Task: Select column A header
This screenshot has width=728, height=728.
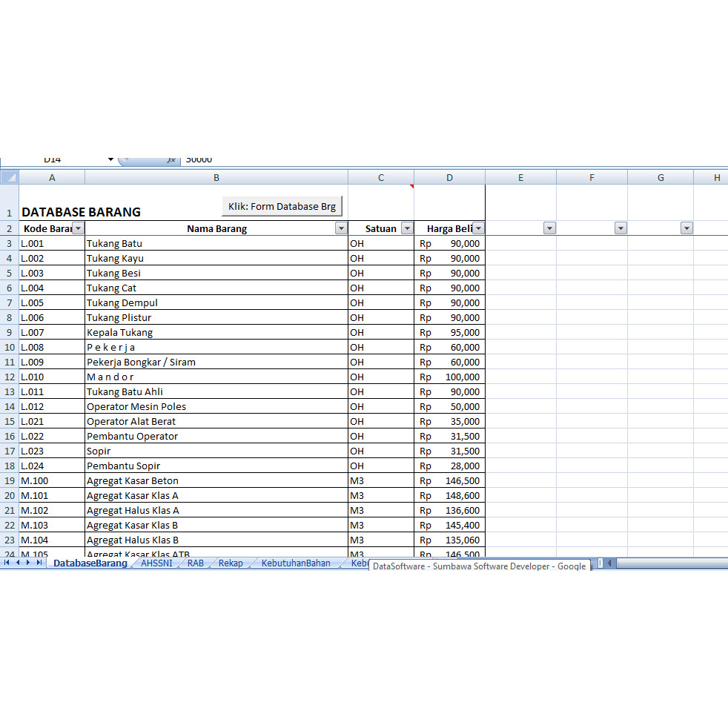Action: coord(52,177)
